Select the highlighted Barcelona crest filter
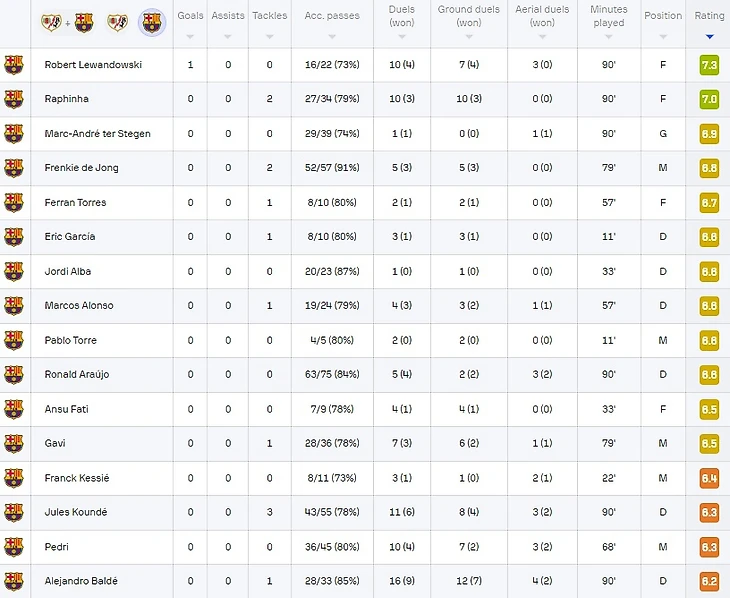Image resolution: width=730 pixels, height=598 pixels. [x=152, y=22]
